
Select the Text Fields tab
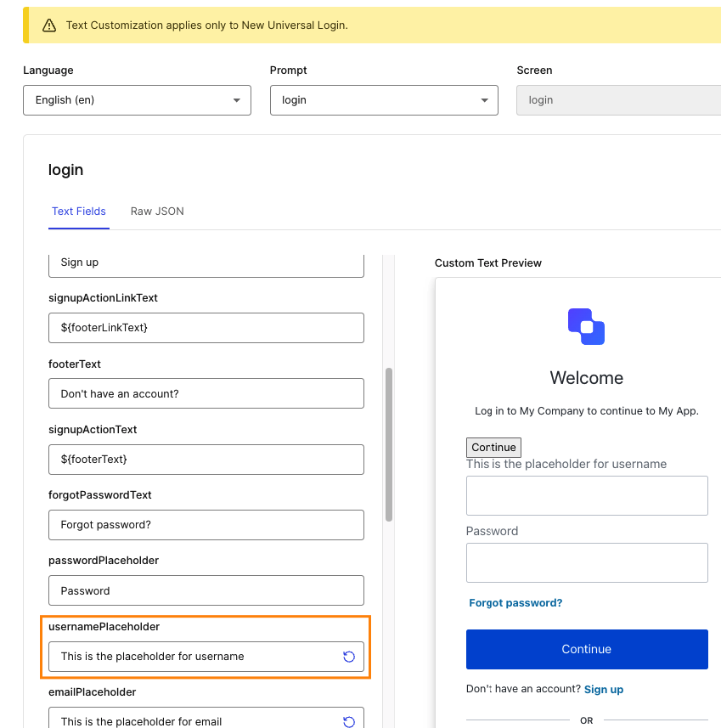78,212
